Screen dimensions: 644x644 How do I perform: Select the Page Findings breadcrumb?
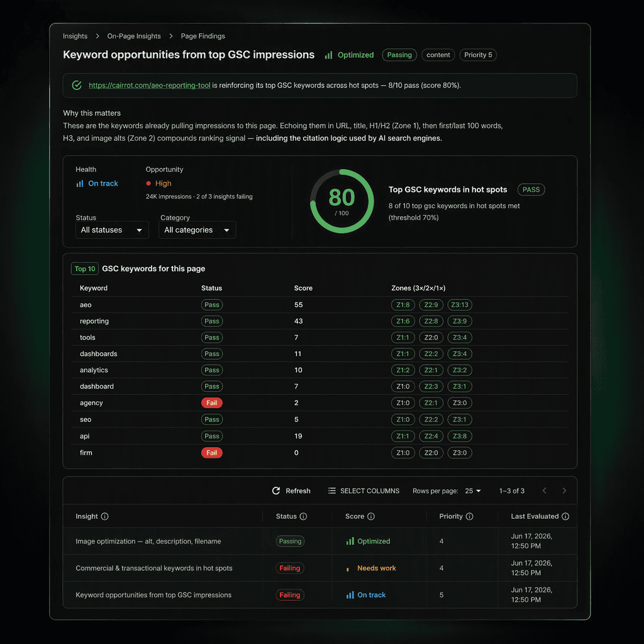pyautogui.click(x=203, y=36)
